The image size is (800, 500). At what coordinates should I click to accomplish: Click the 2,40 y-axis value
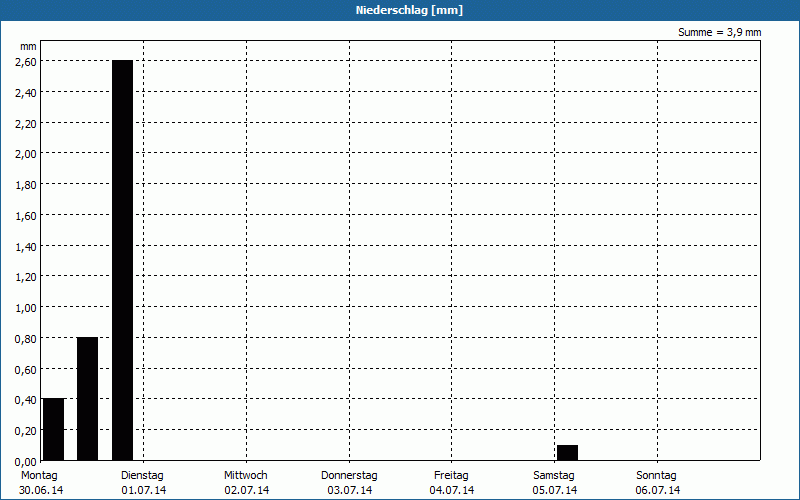[26, 93]
